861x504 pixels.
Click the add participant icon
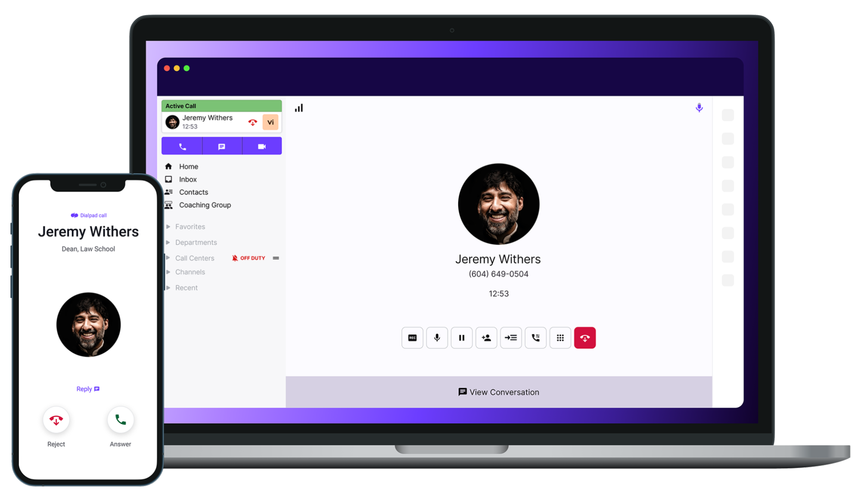(x=486, y=338)
